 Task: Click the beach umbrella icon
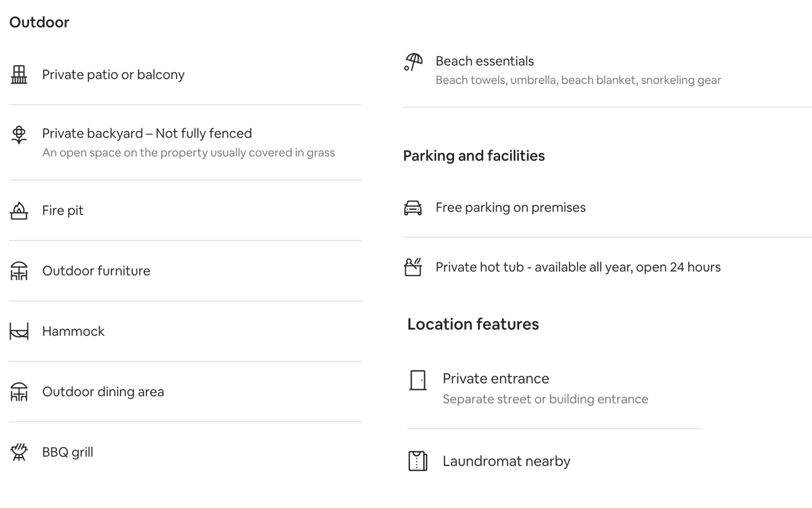[x=413, y=62]
